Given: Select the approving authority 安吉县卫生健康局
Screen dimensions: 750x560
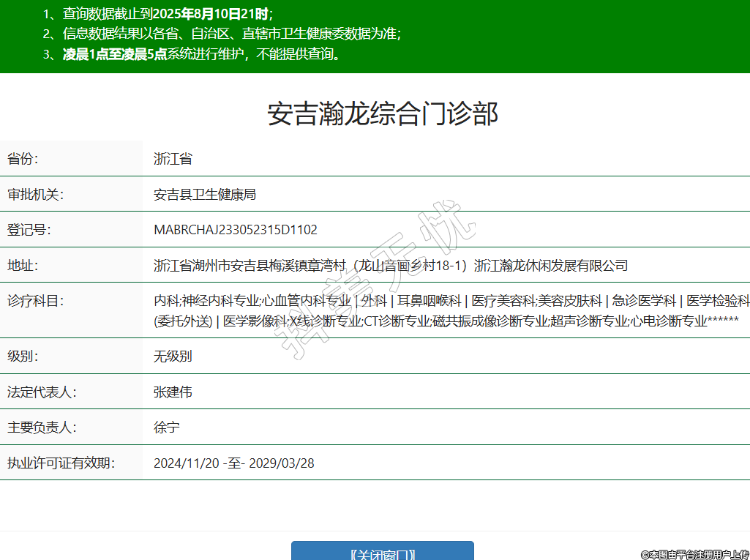Looking at the screenshot, I should 205,195.
